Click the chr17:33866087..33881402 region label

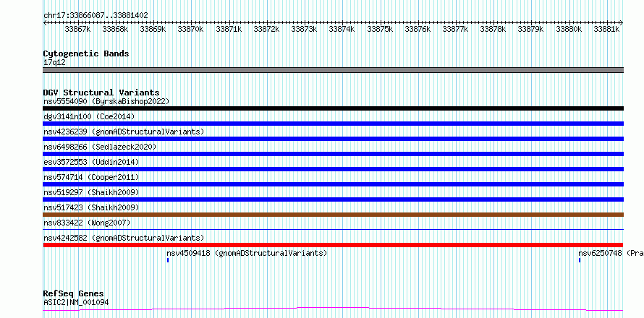click(96, 16)
